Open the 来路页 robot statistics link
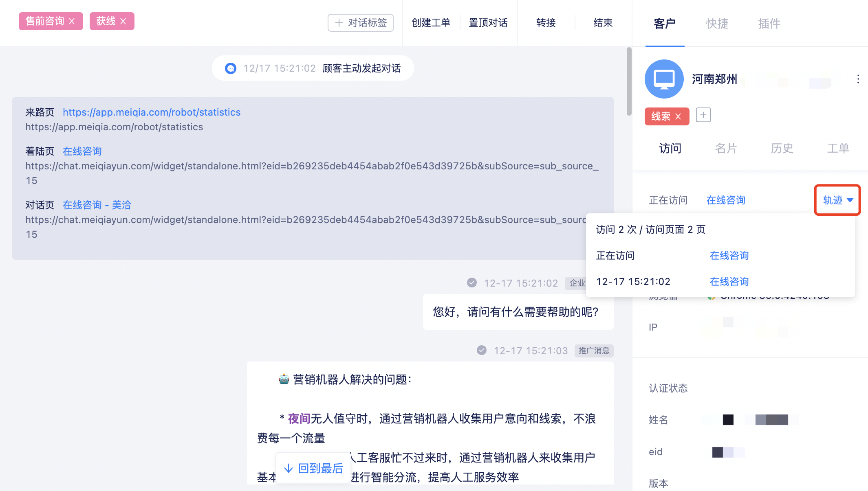This screenshot has width=868, height=491. click(152, 112)
